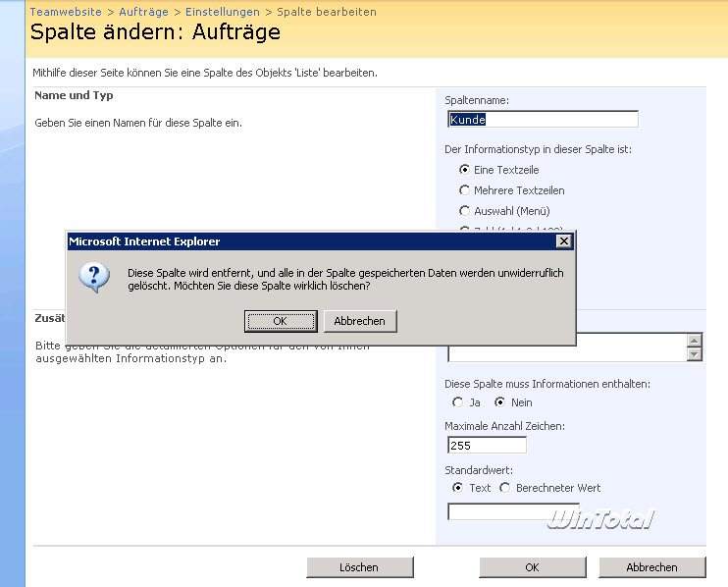Click the Spaltenname text field
Screen dimensions: 728x587
click(543, 120)
